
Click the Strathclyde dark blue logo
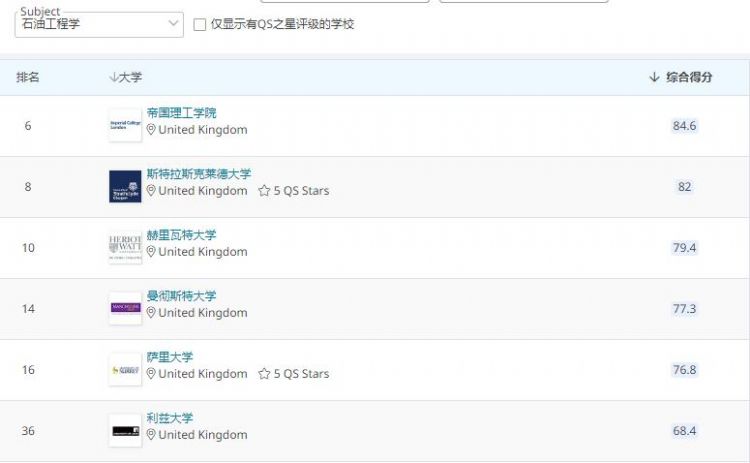point(125,187)
